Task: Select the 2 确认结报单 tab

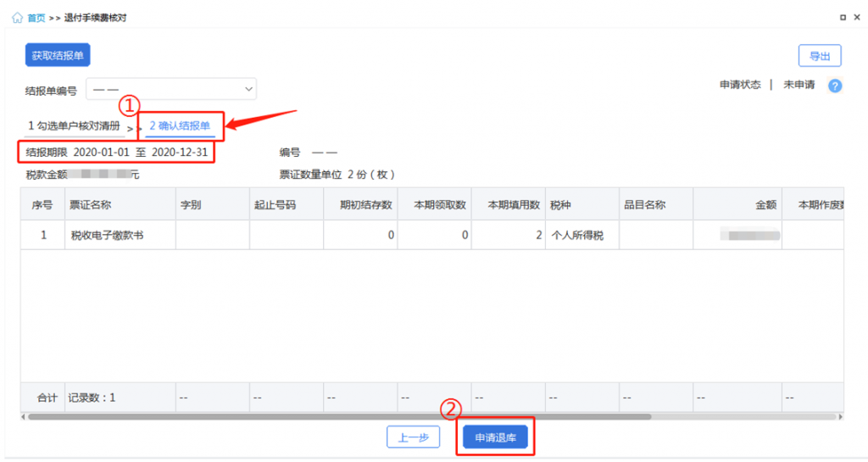Action: point(180,125)
